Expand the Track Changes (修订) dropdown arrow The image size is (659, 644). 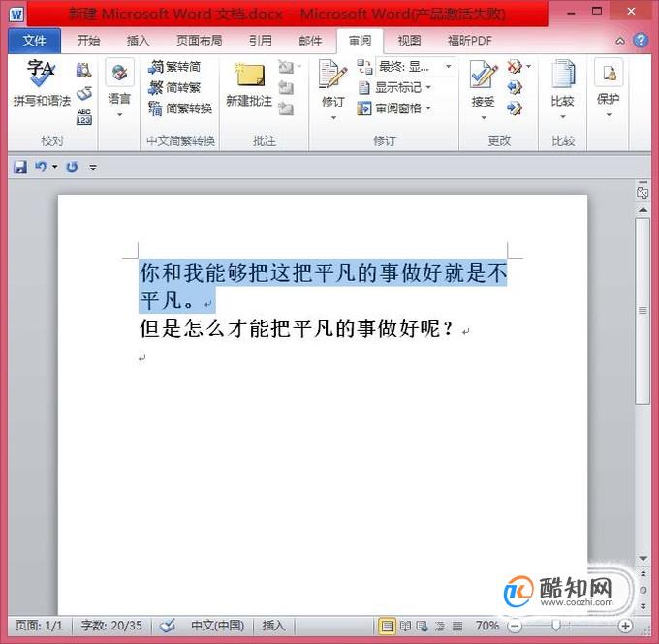[333, 117]
